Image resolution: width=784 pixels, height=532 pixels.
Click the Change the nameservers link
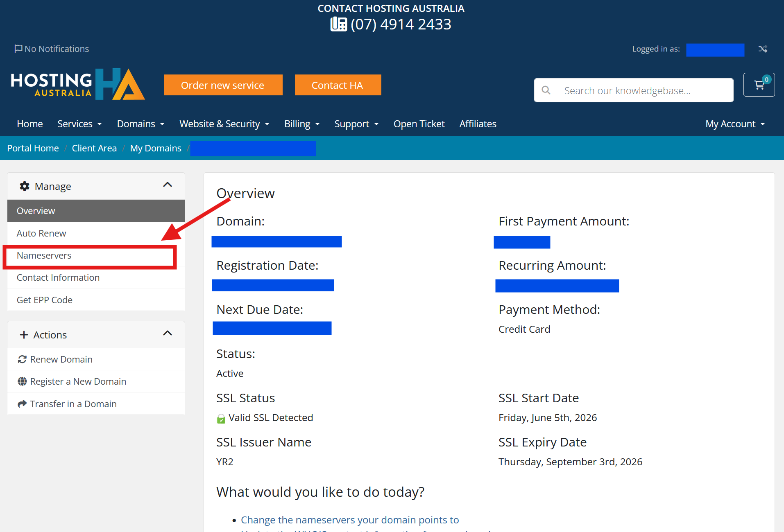click(350, 520)
